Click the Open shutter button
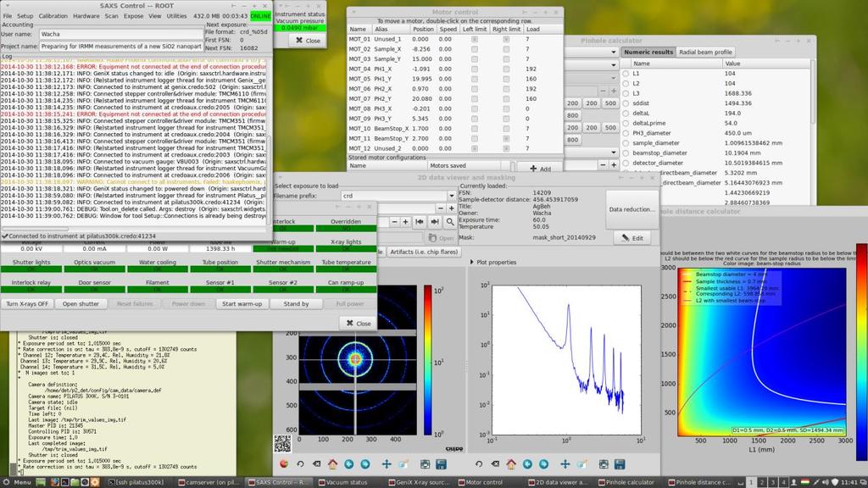Viewport: 868px width, 488px height. pos(81,304)
